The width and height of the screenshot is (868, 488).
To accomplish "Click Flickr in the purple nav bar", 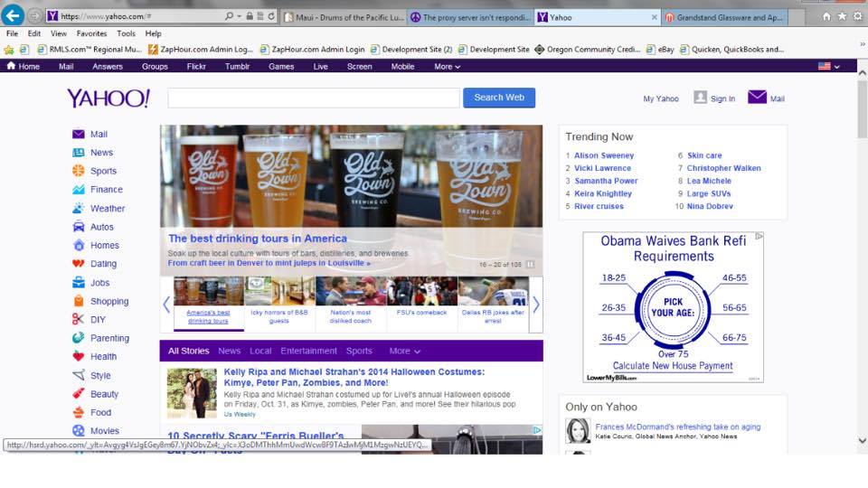I will [196, 66].
